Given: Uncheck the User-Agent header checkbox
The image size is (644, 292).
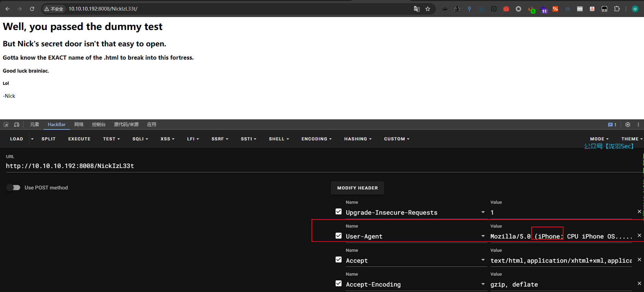Looking at the screenshot, I should [338, 236].
